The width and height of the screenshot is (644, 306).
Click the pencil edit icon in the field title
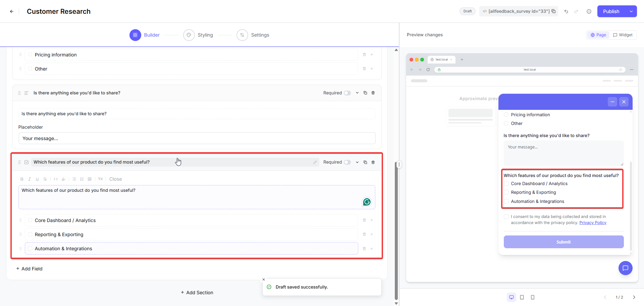(x=315, y=162)
